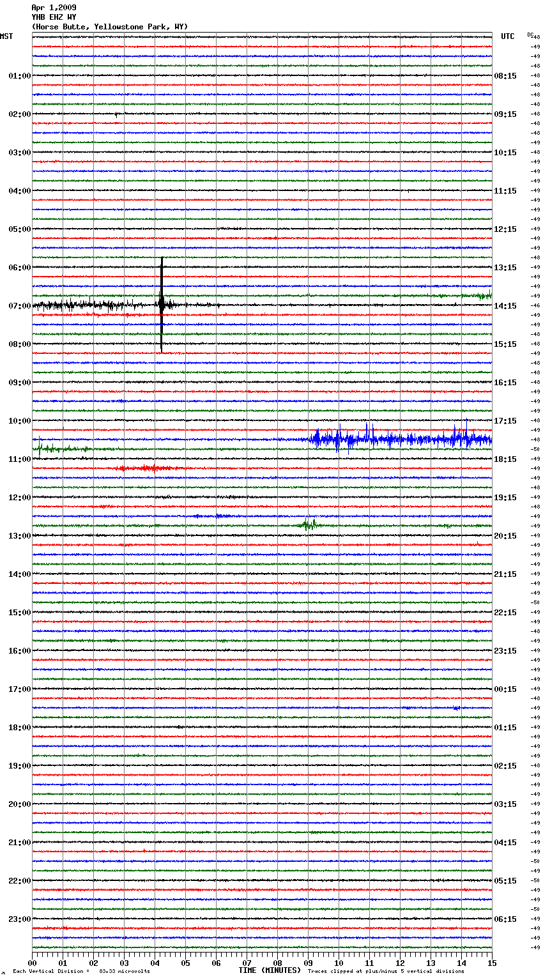Viewport: 543px width, 980px height.
Task: Click the blue noise burst near 17:15 UTC
Action: click(401, 438)
